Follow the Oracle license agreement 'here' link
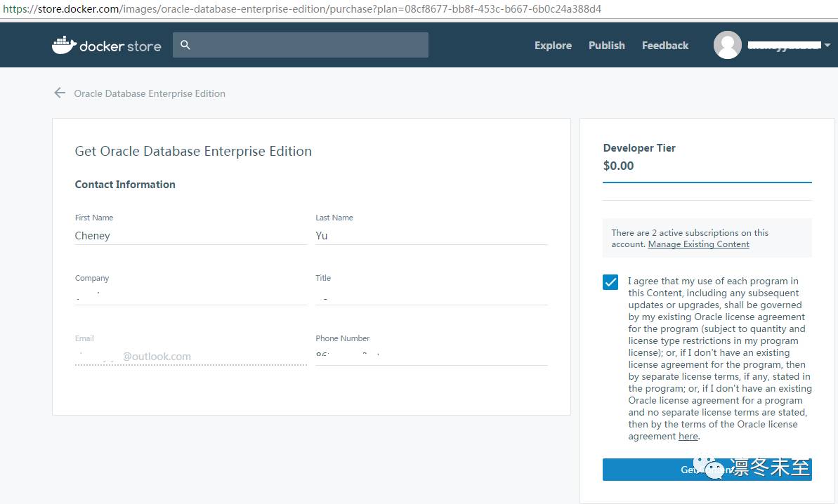The width and height of the screenshot is (838, 504). (688, 437)
